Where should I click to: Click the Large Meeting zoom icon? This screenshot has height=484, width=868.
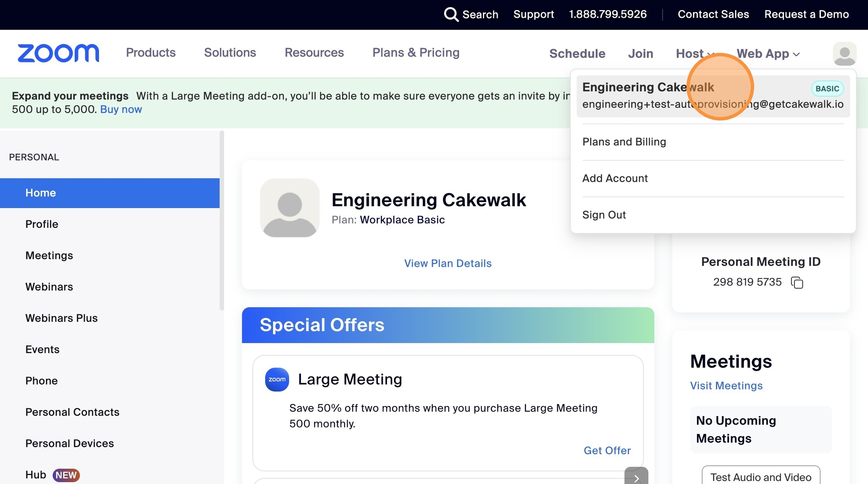coord(277,379)
